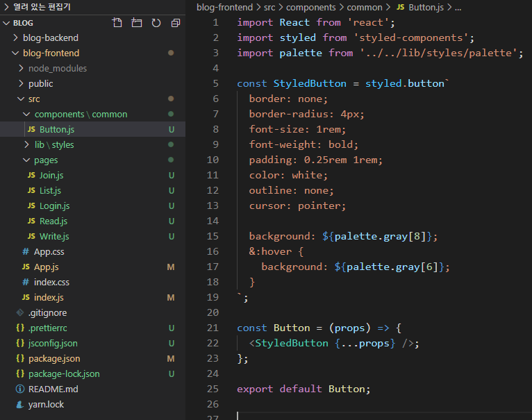This screenshot has width=532, height=420.
Task: Click 'padding: 0.25rem 1rem;' on line 10
Action: pos(316,160)
